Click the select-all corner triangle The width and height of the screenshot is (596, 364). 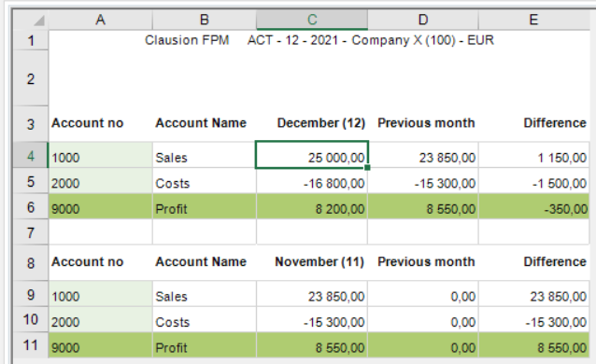[x=39, y=21]
